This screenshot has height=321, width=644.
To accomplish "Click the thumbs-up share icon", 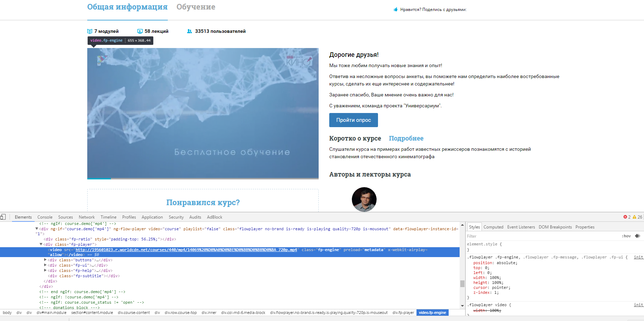I will click(x=396, y=10).
